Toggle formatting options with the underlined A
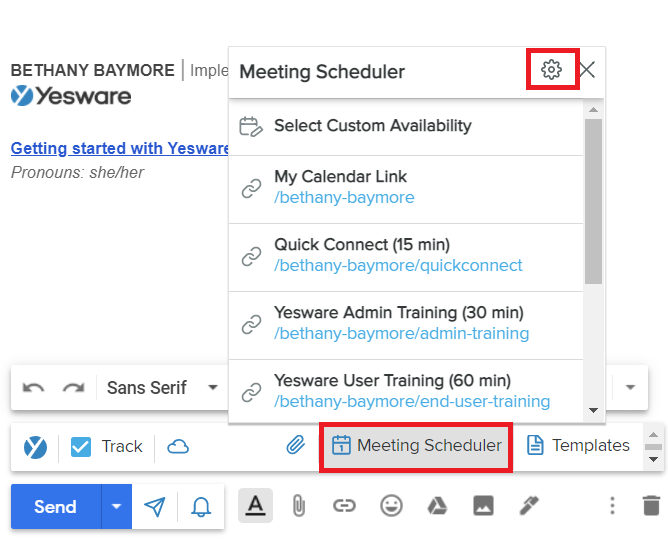 click(x=255, y=506)
